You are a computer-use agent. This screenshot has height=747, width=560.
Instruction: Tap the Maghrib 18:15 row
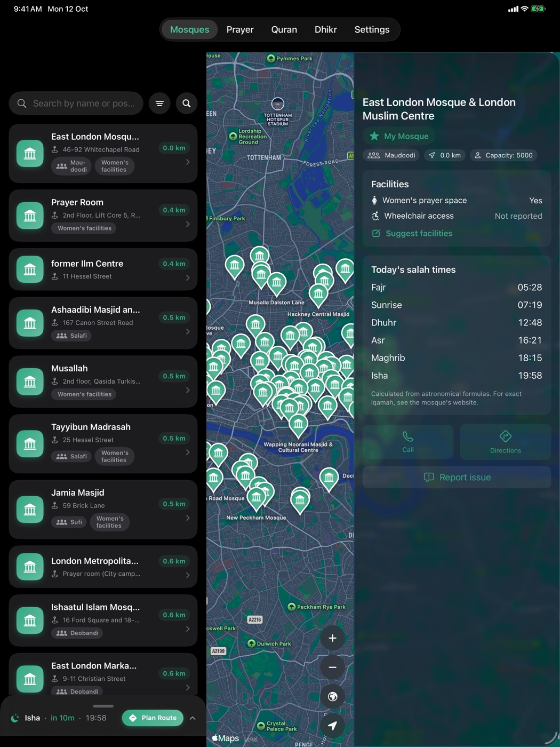coord(457,358)
